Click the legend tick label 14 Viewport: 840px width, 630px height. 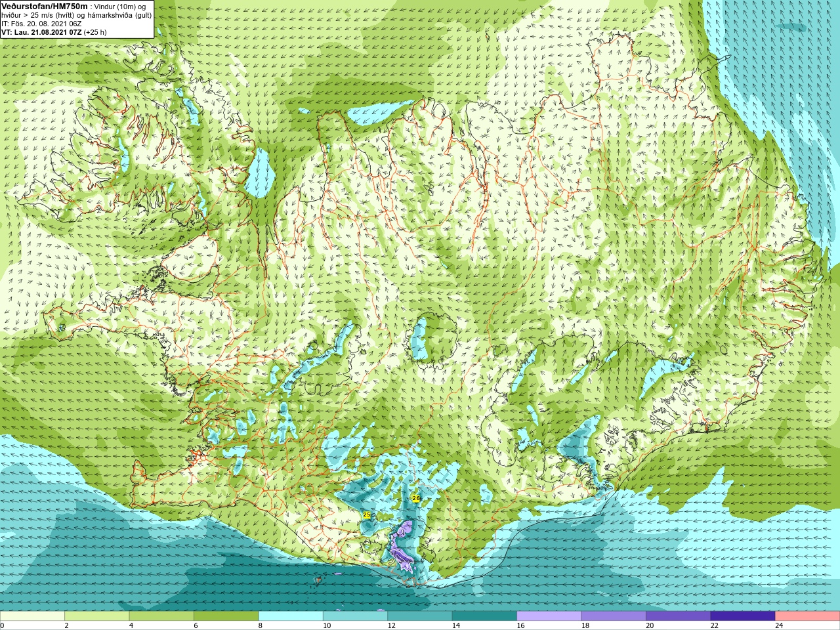click(456, 626)
